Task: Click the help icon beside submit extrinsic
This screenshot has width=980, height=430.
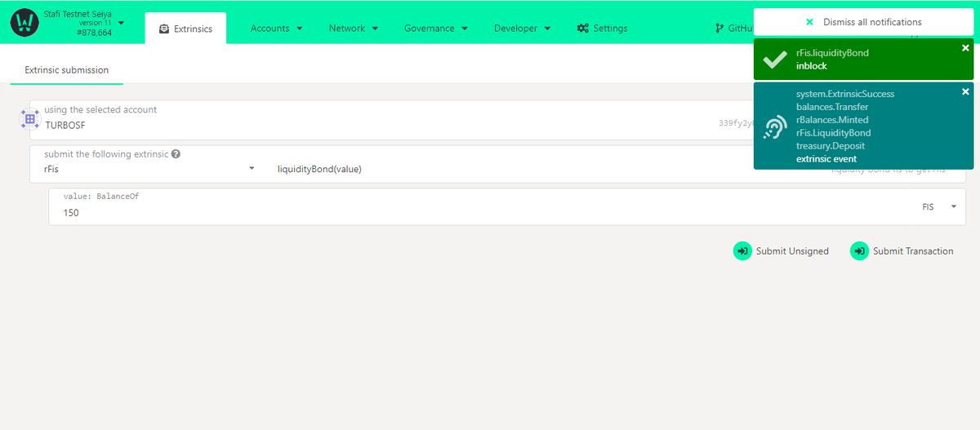Action: click(x=176, y=153)
